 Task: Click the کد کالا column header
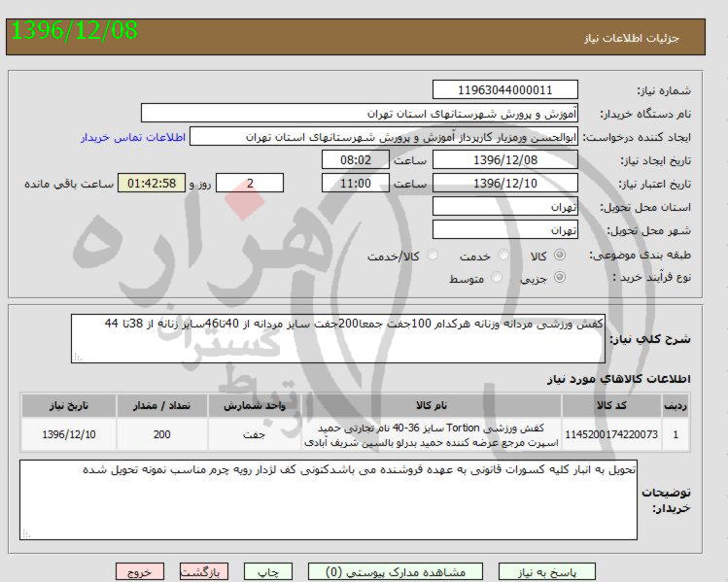(611, 405)
